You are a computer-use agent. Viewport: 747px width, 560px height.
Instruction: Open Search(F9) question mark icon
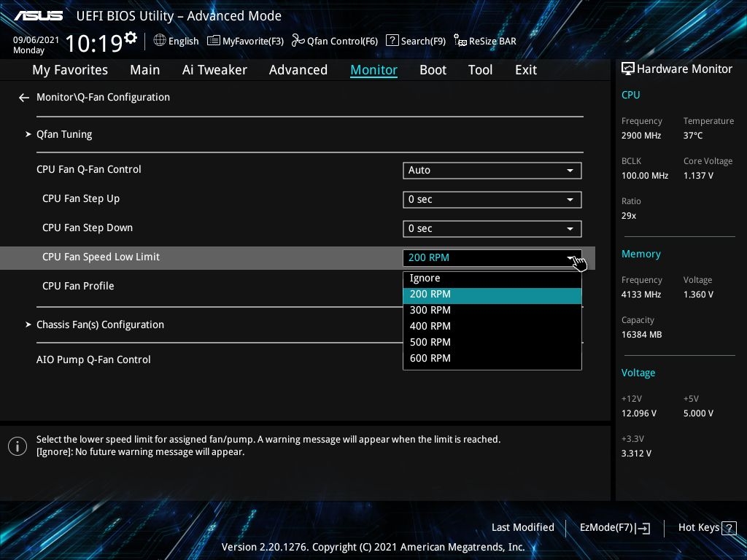392,41
